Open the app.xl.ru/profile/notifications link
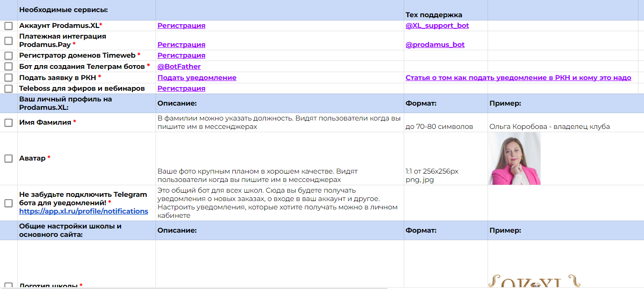 point(84,211)
